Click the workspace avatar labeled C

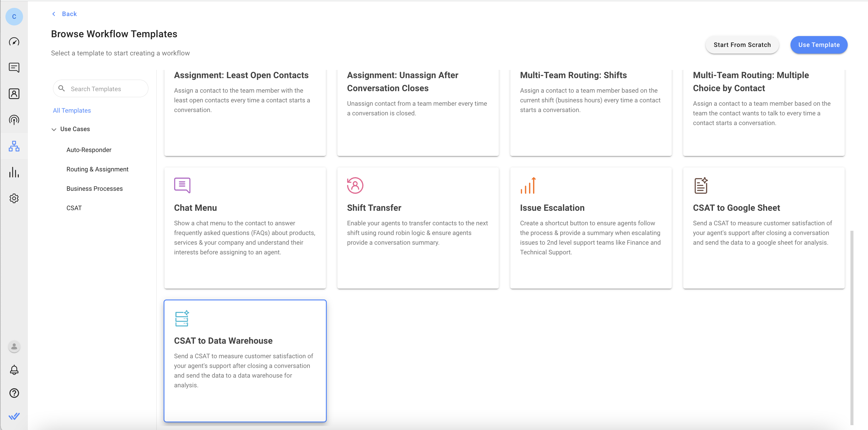tap(14, 17)
